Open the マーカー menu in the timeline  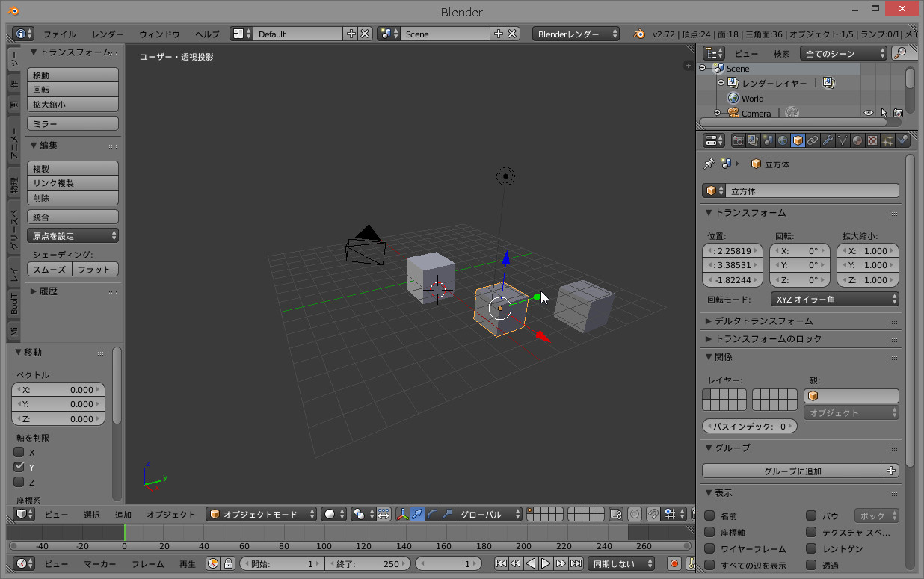point(100,563)
